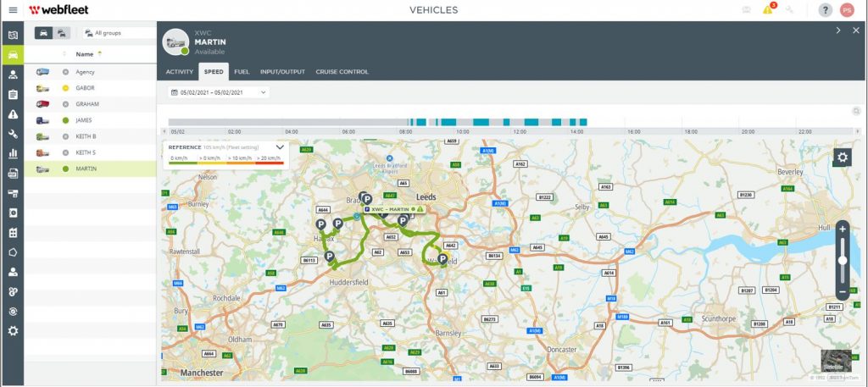
Task: Switch map to Satellite view
Action: [x=835, y=361]
